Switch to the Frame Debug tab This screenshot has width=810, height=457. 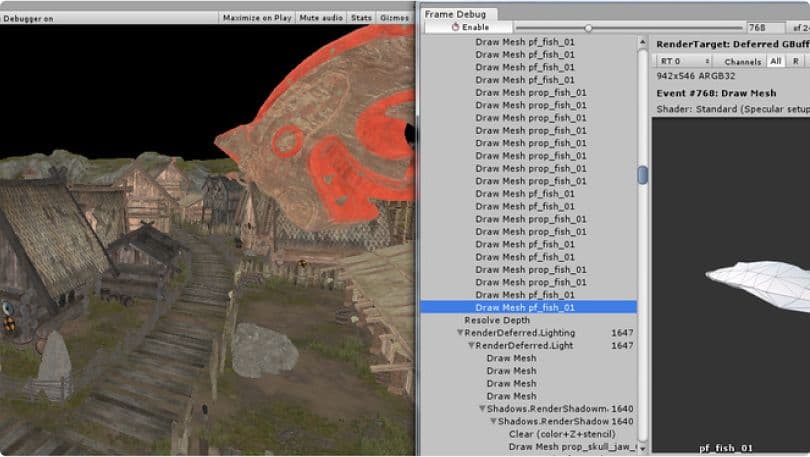pyautogui.click(x=454, y=14)
